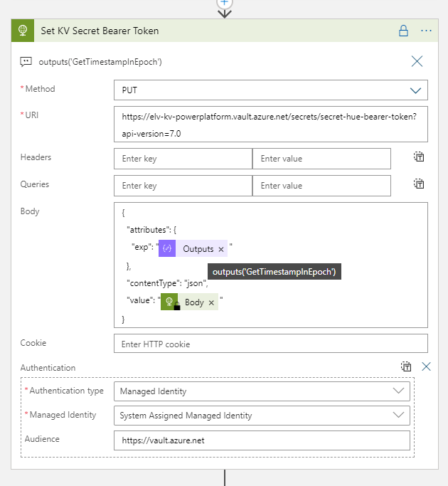This screenshot has width=448, height=486.
Task: Click the Queries value input
Action: (321, 186)
